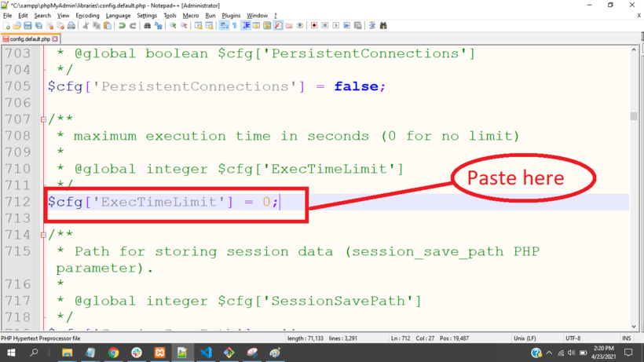Open the Plugins menu

click(231, 15)
